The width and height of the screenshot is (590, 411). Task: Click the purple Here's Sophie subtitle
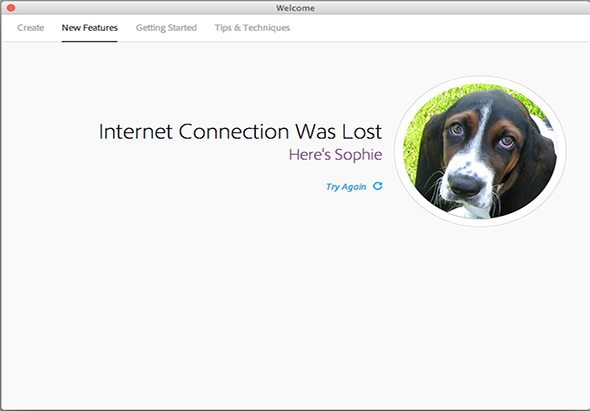[336, 155]
